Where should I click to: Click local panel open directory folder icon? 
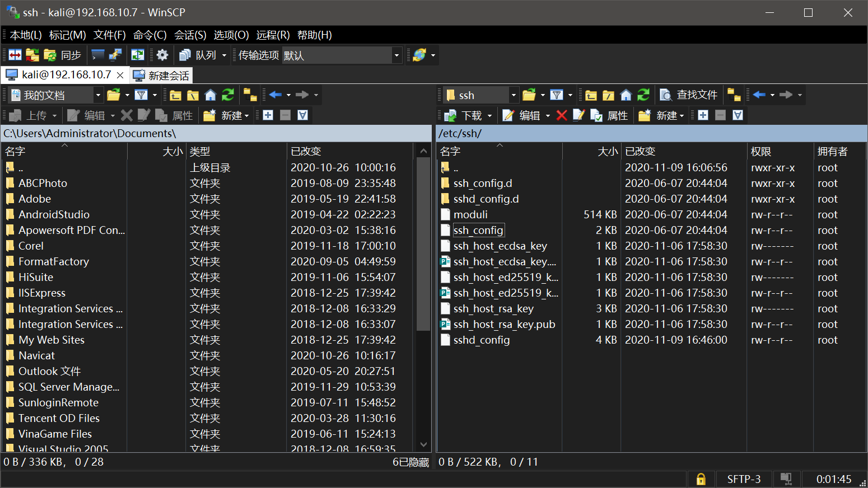coord(114,95)
